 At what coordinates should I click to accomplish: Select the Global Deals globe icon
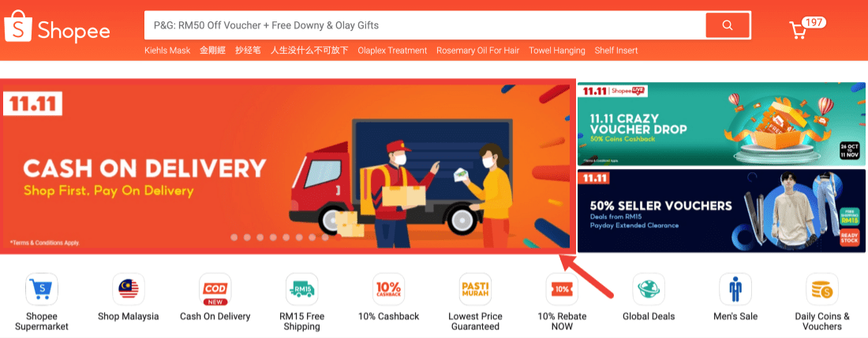pyautogui.click(x=649, y=289)
